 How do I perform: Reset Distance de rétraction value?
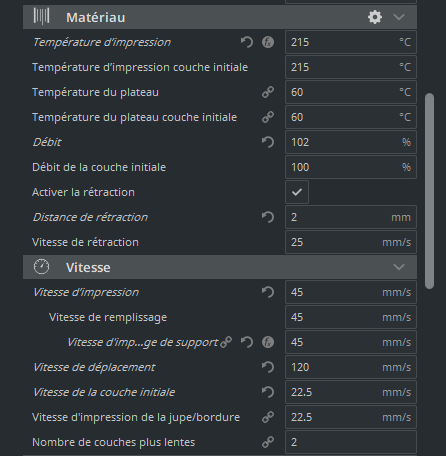(268, 217)
